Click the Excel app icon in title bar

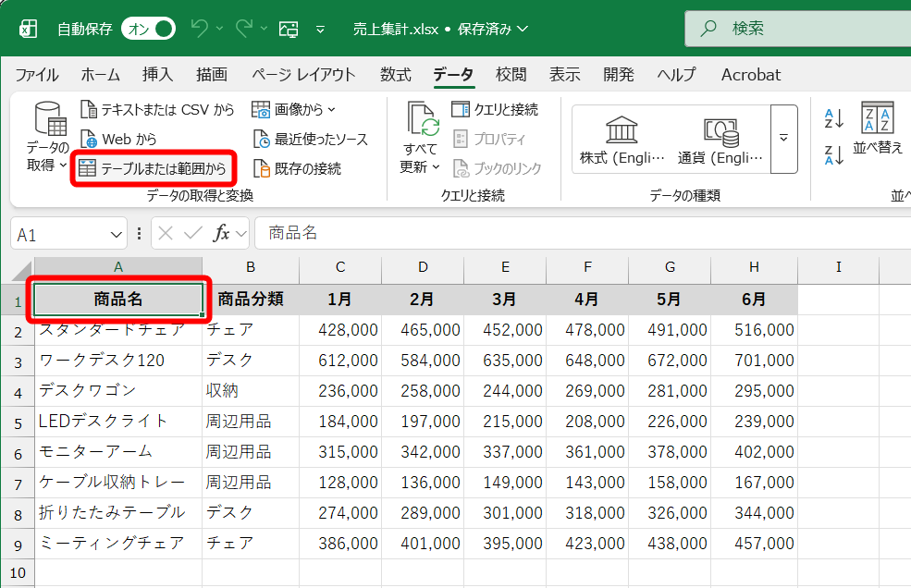(x=28, y=29)
